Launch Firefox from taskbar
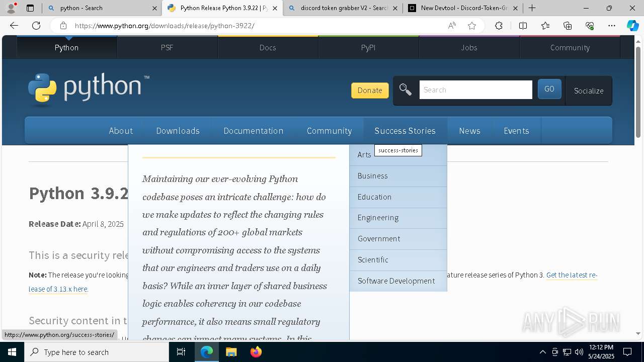The width and height of the screenshot is (644, 362). pyautogui.click(x=256, y=352)
